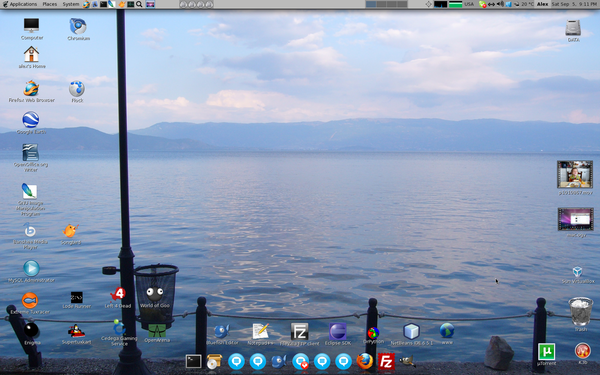Open the Flock browser desktop icon
Screen dimensions: 600x375
click(77, 89)
